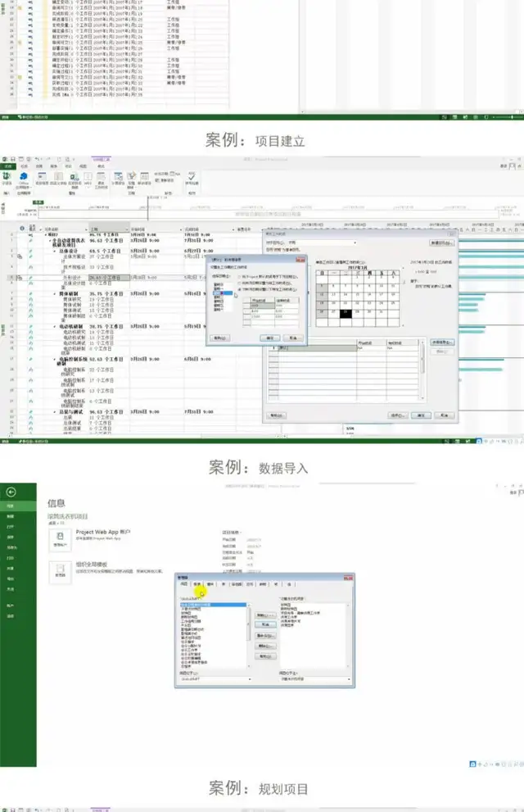Click the Undo icon in quick access toolbar
The image size is (524, 812).
pyautogui.click(x=37, y=159)
